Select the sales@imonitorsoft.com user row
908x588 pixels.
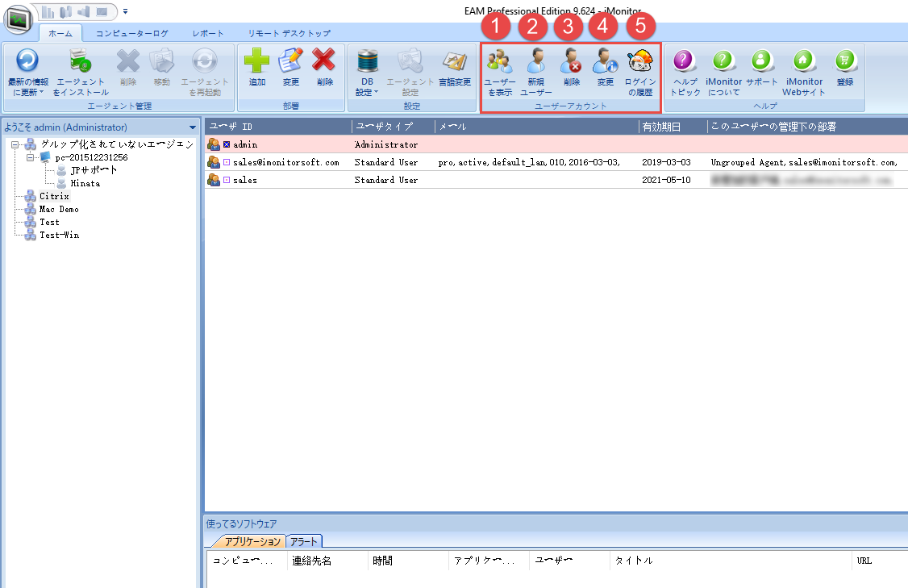pos(556,162)
